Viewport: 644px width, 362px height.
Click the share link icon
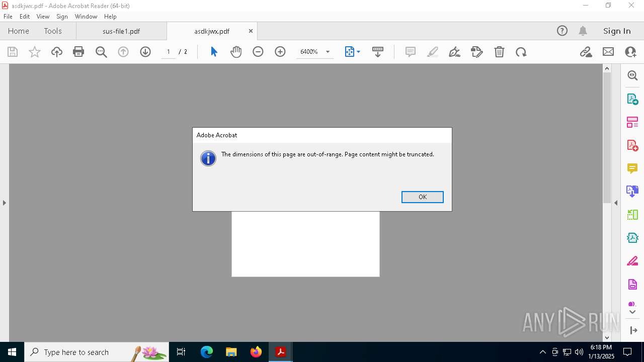click(586, 52)
